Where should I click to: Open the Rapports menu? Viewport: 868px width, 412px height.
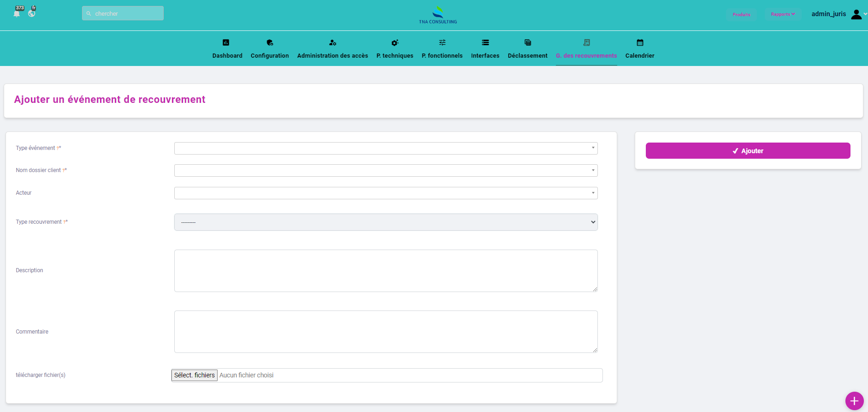[x=782, y=14]
